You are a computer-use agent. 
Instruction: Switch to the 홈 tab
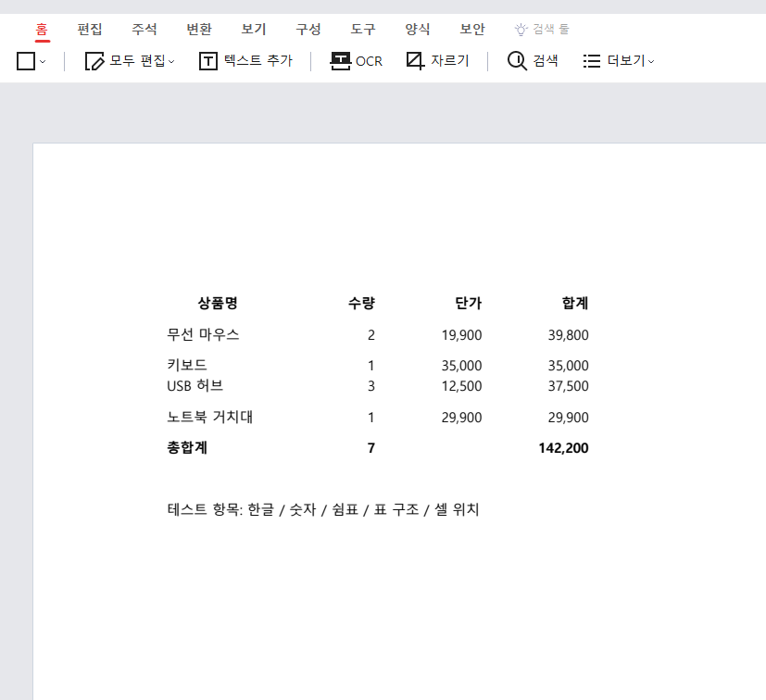click(x=42, y=30)
